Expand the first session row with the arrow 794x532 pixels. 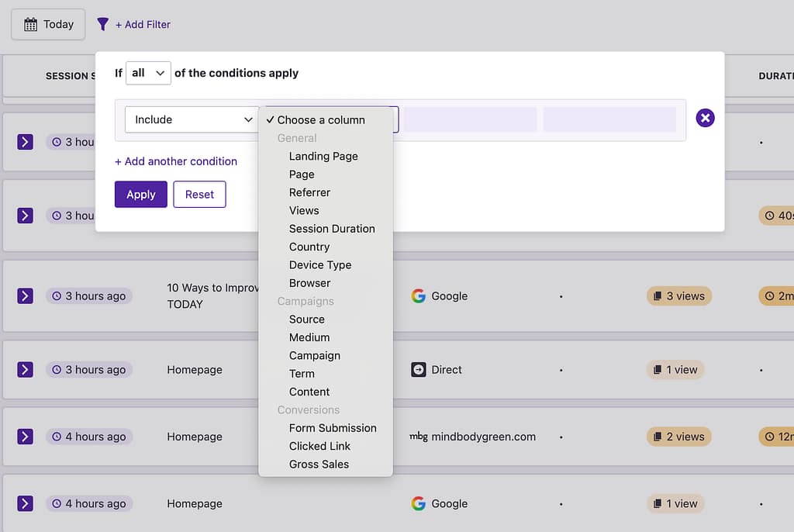click(x=26, y=142)
